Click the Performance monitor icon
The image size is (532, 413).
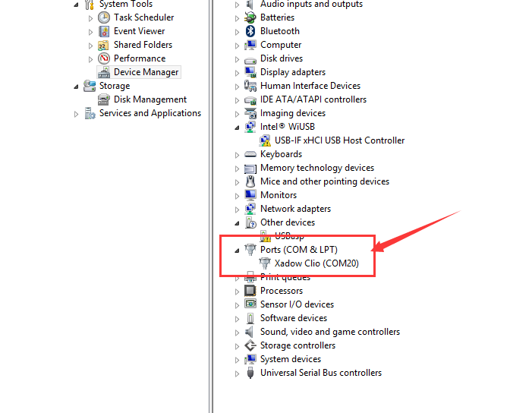point(104,58)
